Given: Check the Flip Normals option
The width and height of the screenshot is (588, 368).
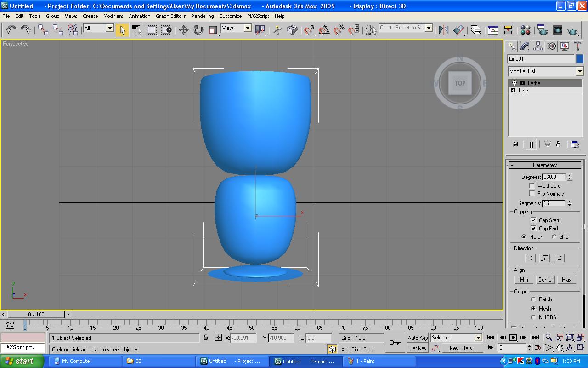Looking at the screenshot, I should tap(532, 193).
